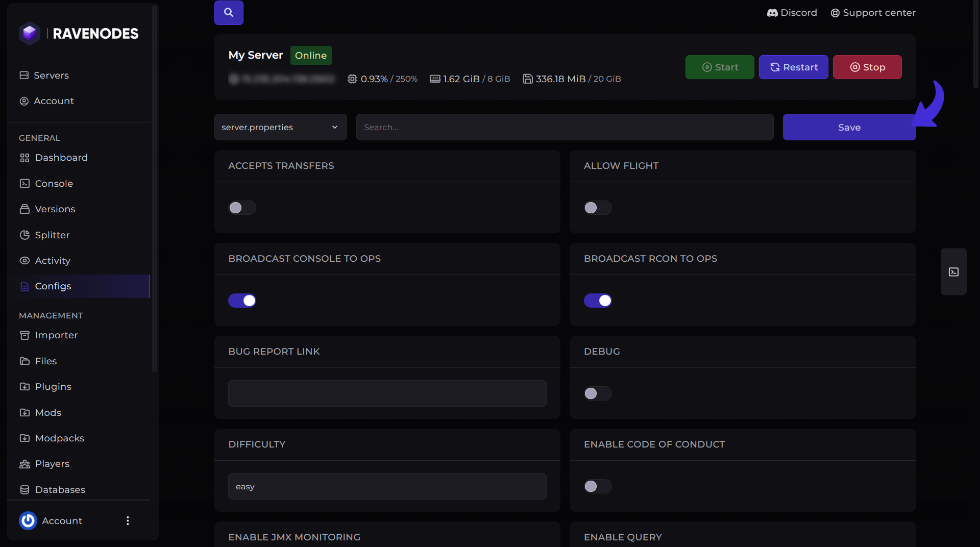The image size is (980, 547).
Task: Open the floating console panel icon
Action: click(953, 272)
